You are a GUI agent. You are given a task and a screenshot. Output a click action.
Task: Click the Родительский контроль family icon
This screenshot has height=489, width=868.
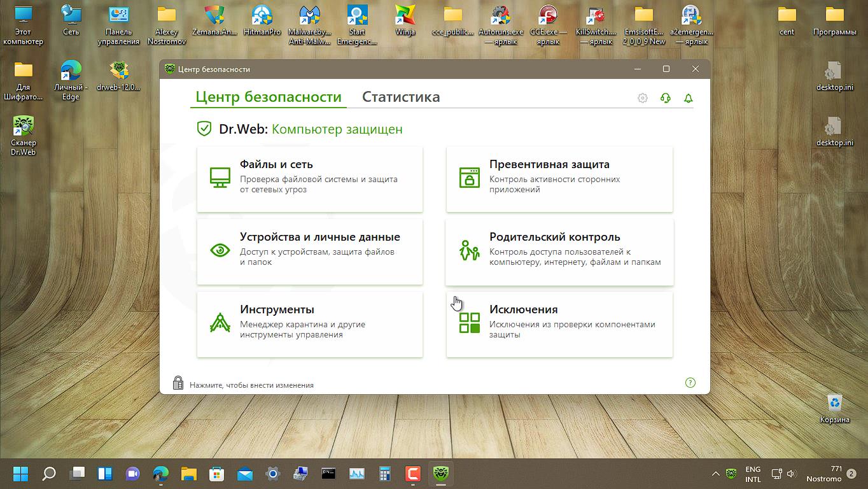click(x=470, y=250)
